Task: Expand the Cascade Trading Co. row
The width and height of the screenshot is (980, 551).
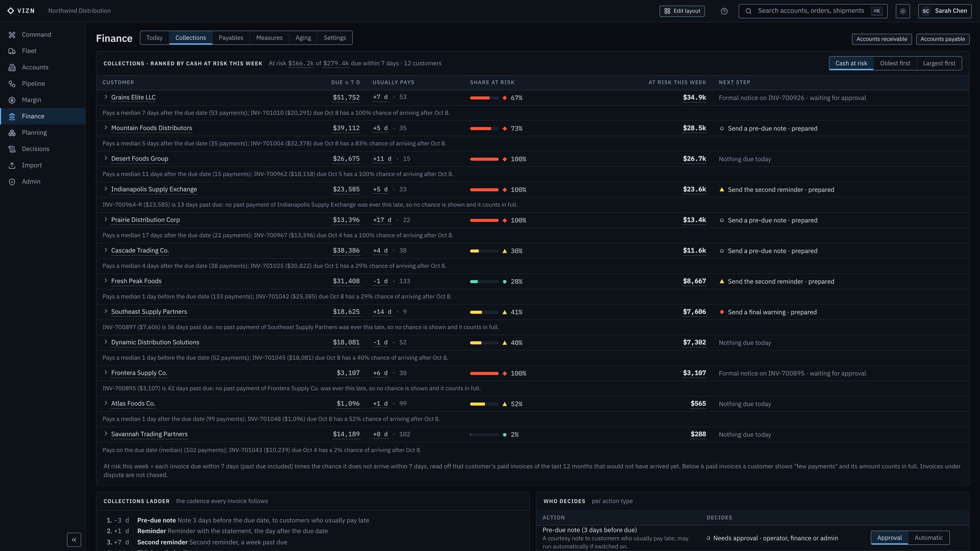Action: 106,250
